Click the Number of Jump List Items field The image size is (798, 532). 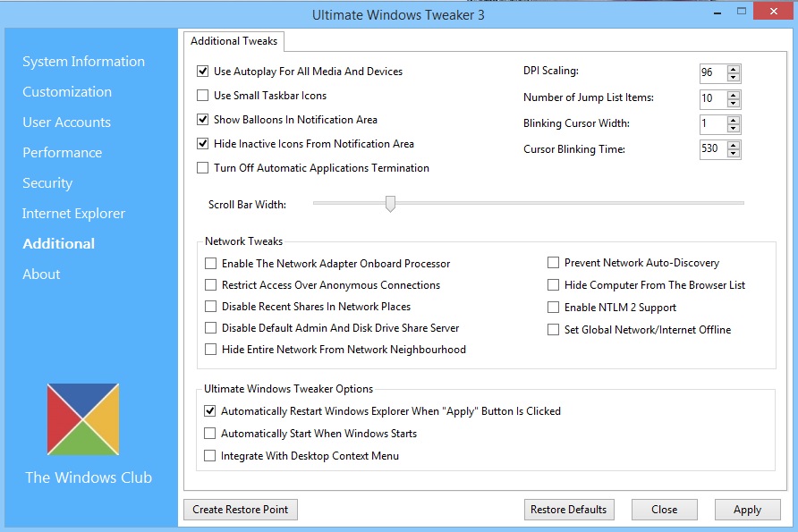(714, 99)
